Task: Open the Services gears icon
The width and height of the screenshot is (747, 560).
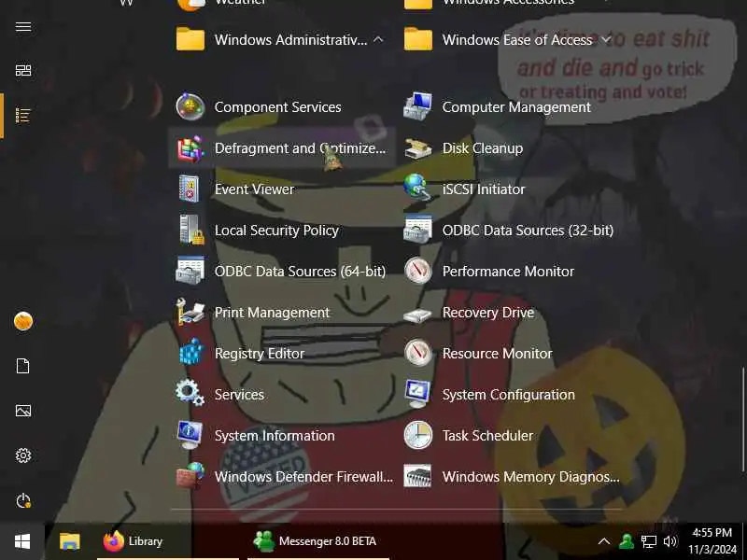Action: [x=190, y=393]
